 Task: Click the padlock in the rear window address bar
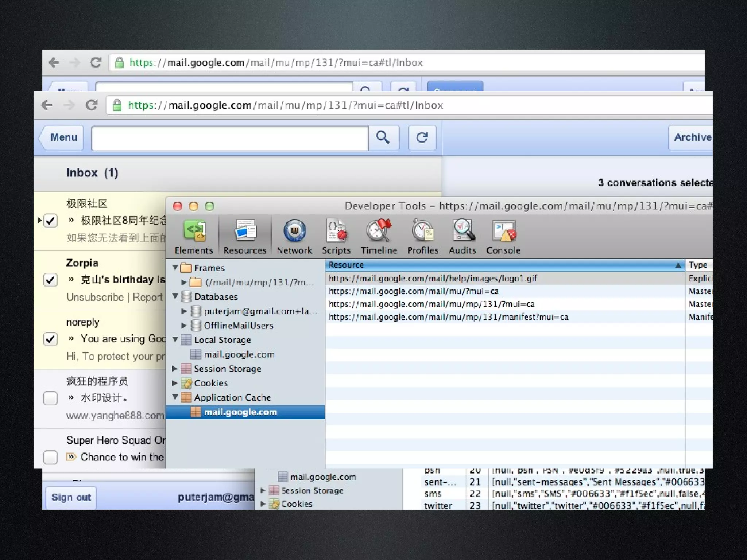119,63
